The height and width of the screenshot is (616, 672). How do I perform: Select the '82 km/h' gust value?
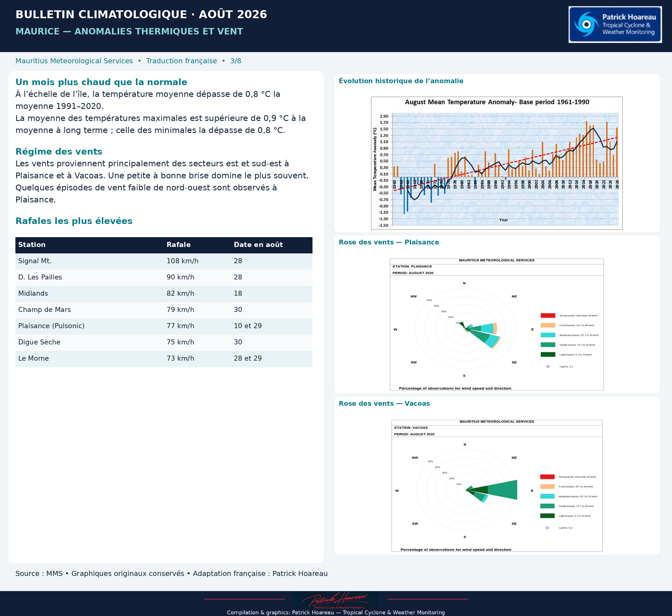tap(180, 294)
